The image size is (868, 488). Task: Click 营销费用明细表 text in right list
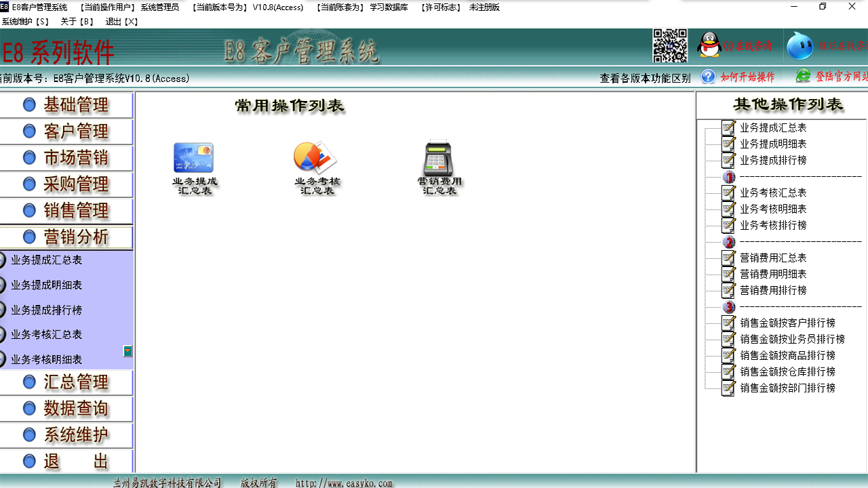(x=773, y=274)
